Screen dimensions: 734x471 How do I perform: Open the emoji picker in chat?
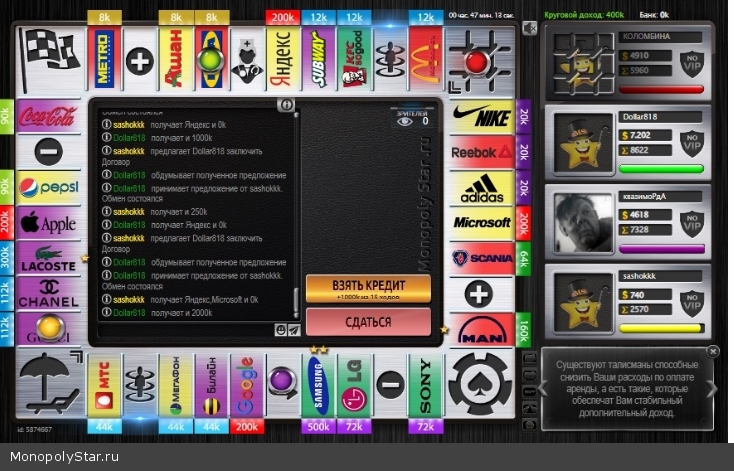pos(280,330)
